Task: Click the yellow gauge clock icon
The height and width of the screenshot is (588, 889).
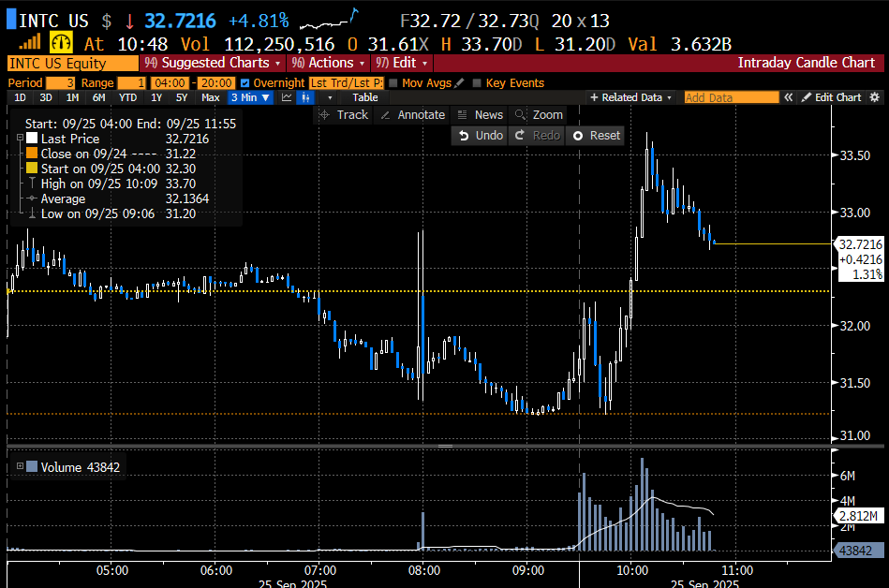Action: [x=61, y=42]
